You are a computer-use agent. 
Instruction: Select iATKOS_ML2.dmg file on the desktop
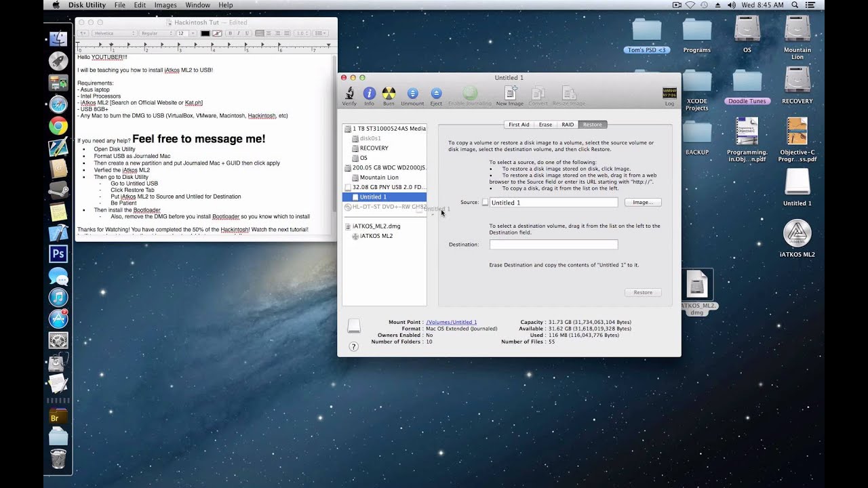[696, 292]
